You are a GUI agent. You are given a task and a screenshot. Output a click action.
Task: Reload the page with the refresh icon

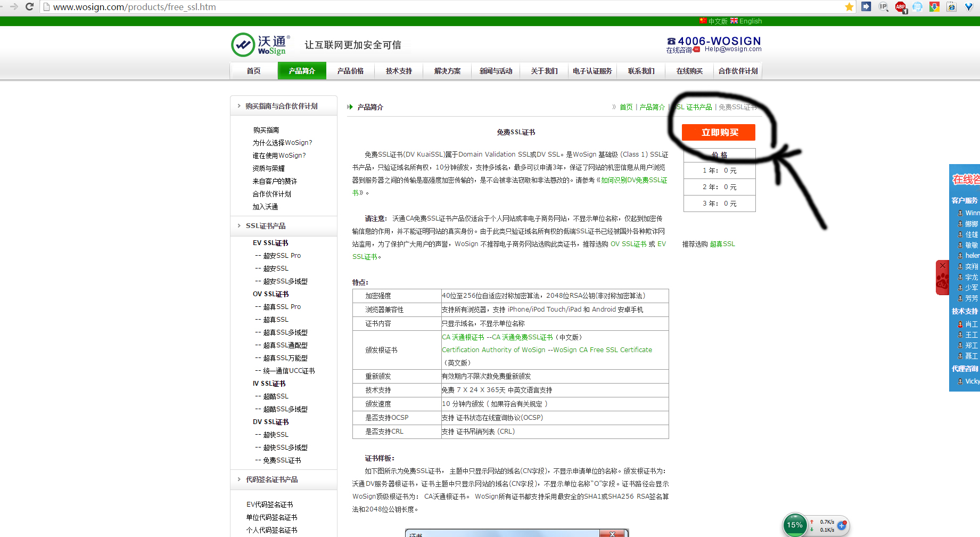click(30, 7)
